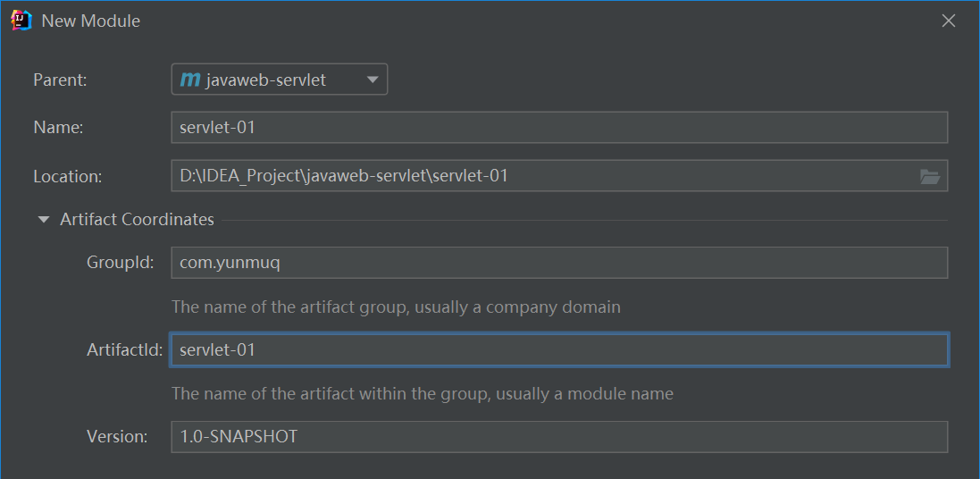The image size is (980, 479).
Task: Select the GroupId input containing com.yunmuq
Action: (558, 264)
